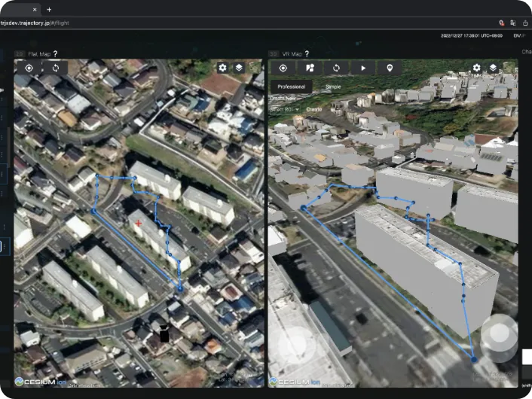Click the browser share icon
The image size is (532, 399).
point(525,23)
